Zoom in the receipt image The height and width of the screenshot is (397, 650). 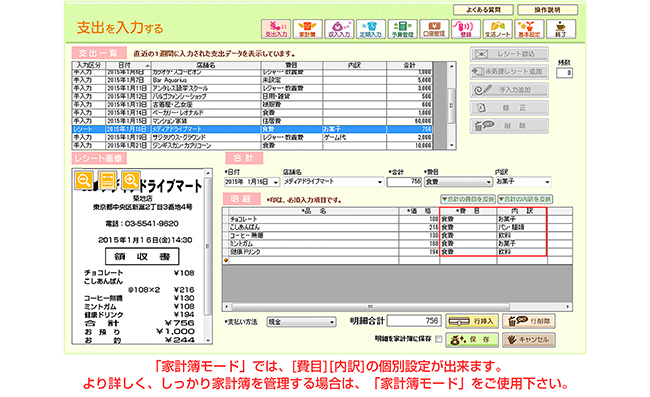coord(131,180)
